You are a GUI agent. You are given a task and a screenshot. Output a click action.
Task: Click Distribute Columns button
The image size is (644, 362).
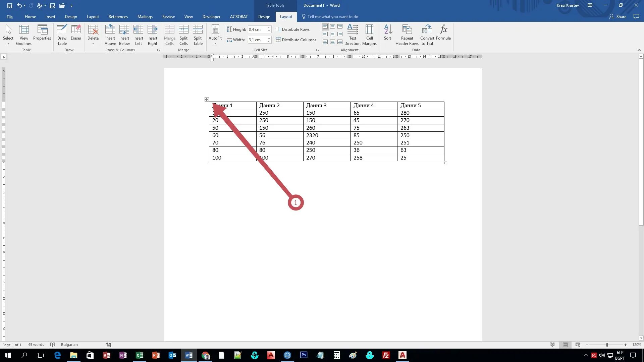pyautogui.click(x=296, y=40)
